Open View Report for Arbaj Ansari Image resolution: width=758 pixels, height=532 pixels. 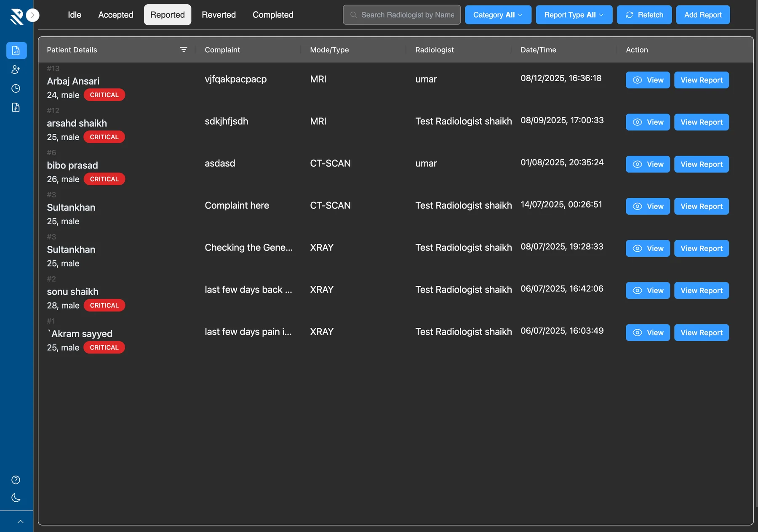pyautogui.click(x=702, y=80)
